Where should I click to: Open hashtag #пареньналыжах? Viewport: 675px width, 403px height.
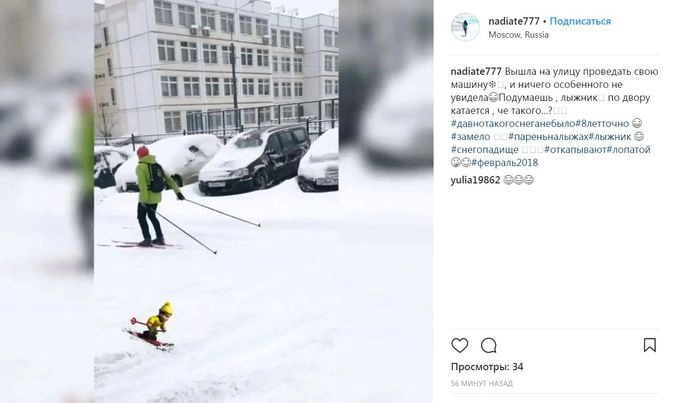[548, 136]
